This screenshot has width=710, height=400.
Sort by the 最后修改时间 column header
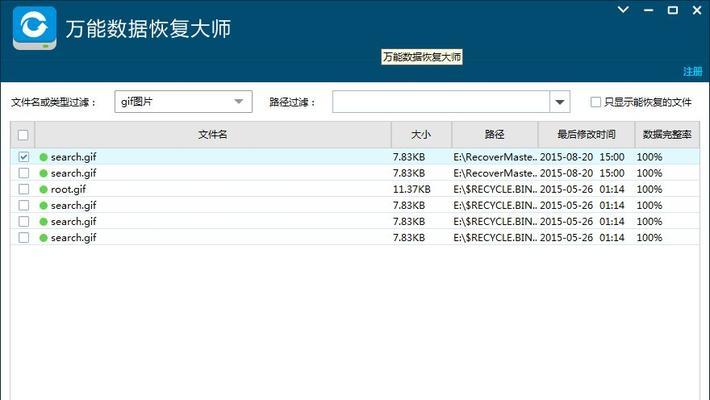pos(586,135)
